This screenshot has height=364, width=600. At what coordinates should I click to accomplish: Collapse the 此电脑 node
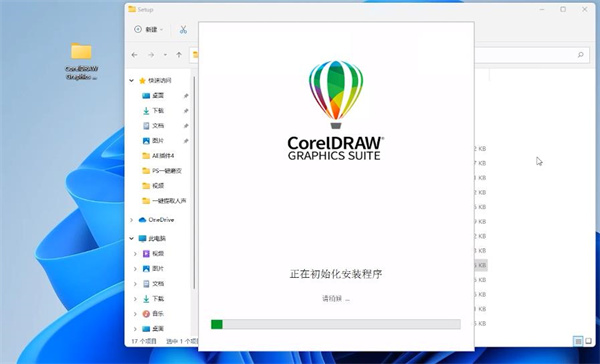(132, 238)
